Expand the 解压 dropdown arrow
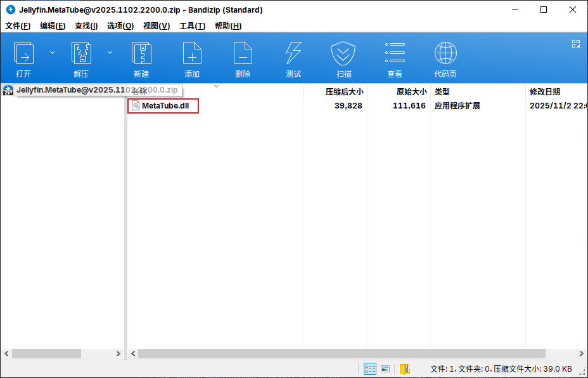 [x=110, y=53]
